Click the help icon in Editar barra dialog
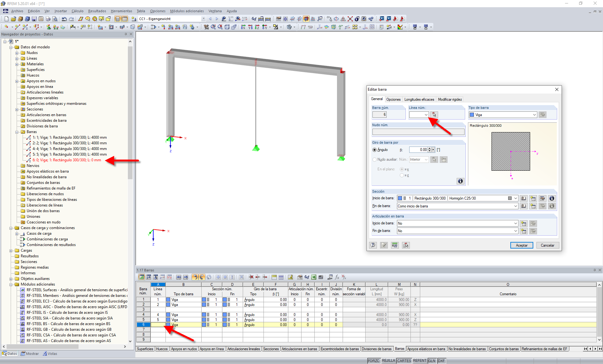Screen dimensions: 603x364 coord(373,245)
